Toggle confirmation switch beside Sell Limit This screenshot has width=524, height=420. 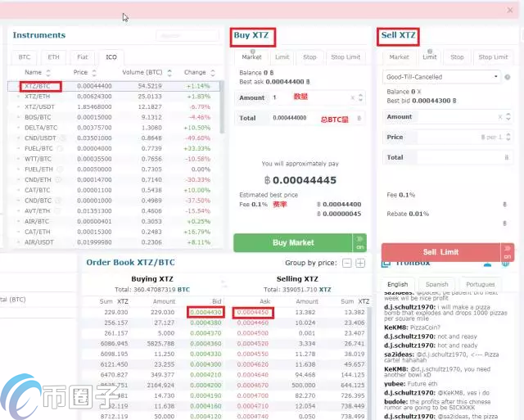tap(508, 252)
